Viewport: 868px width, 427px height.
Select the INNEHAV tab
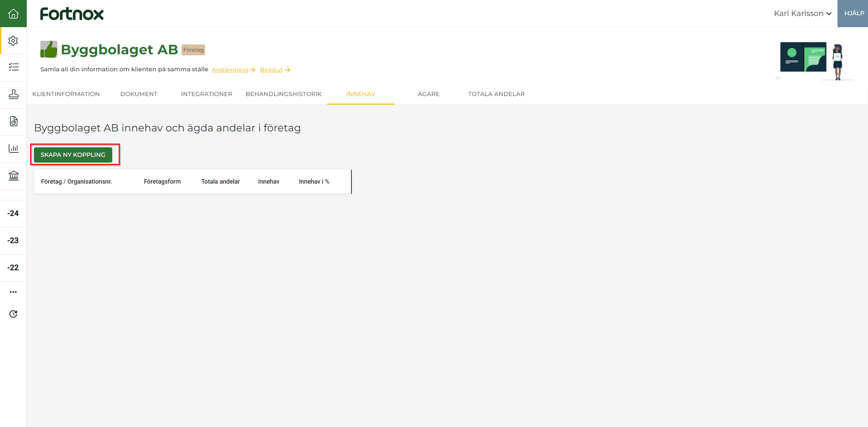pos(361,94)
